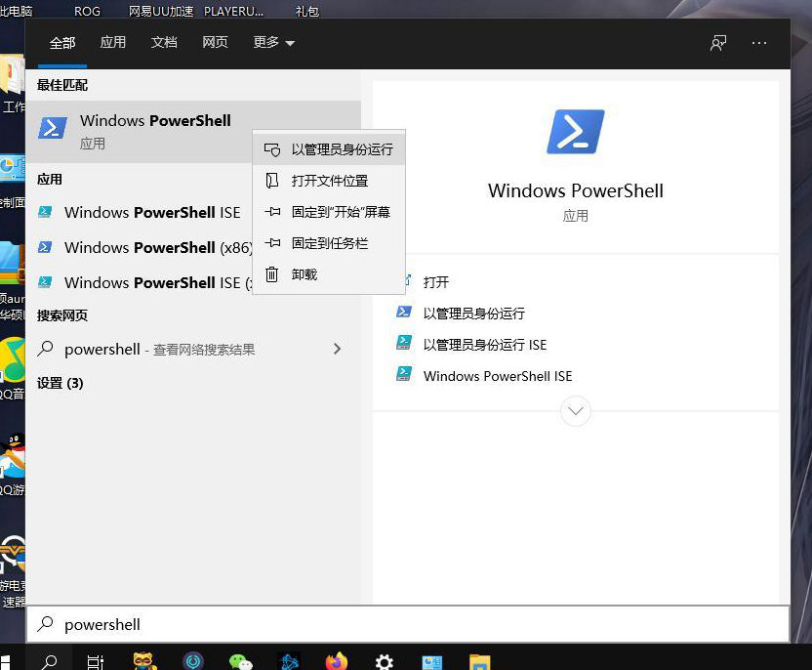Open the 更多 dropdown
Viewport: 812px width, 670px height.
point(273,43)
